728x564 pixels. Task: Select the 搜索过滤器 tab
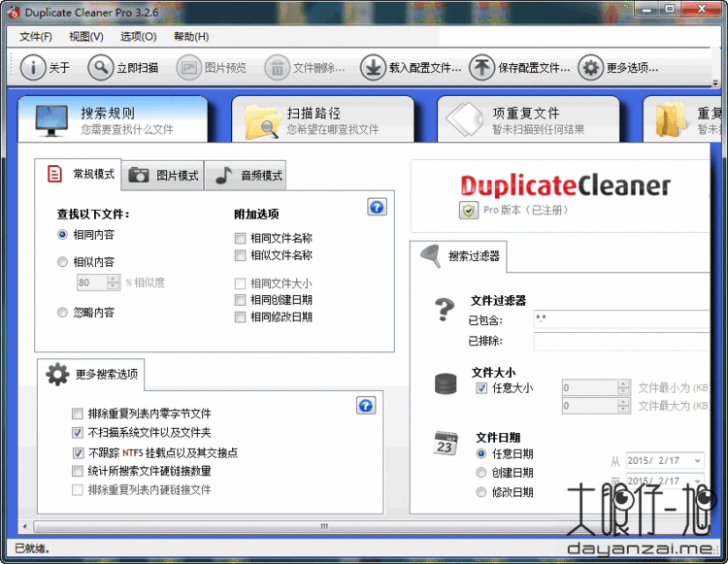tap(458, 256)
